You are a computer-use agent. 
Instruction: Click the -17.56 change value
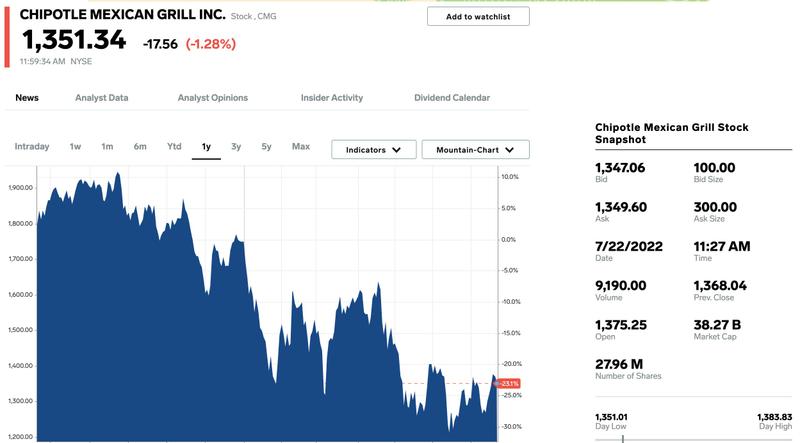tap(160, 44)
